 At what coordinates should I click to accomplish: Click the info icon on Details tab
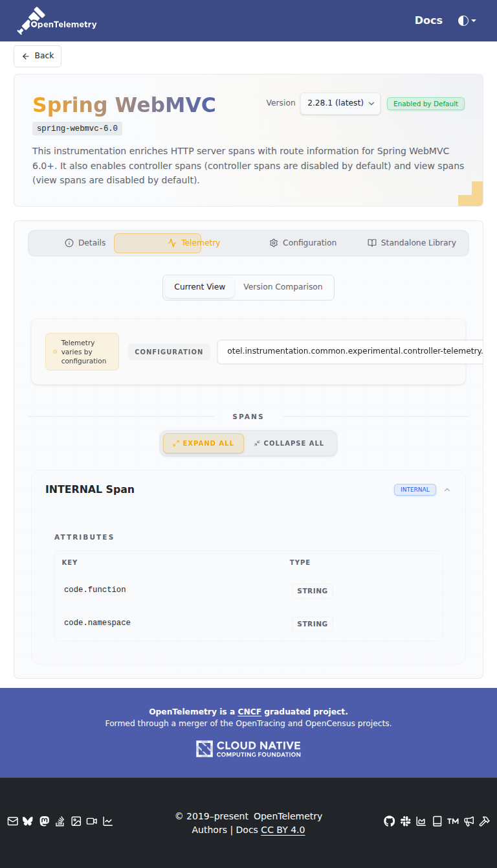click(x=69, y=243)
